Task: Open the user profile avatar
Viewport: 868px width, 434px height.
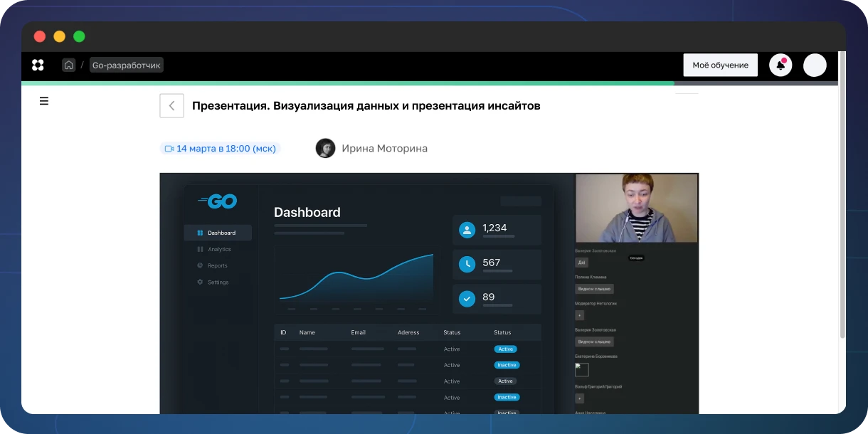Action: tap(815, 65)
